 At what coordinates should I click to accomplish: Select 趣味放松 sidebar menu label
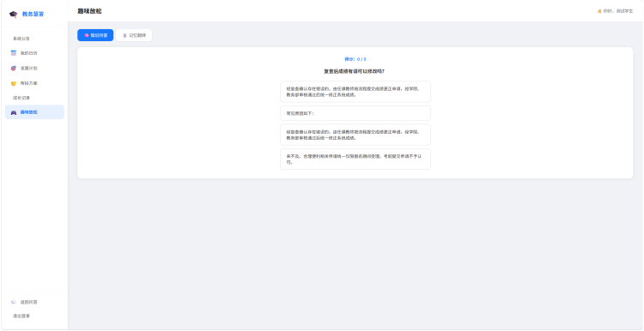click(28, 112)
